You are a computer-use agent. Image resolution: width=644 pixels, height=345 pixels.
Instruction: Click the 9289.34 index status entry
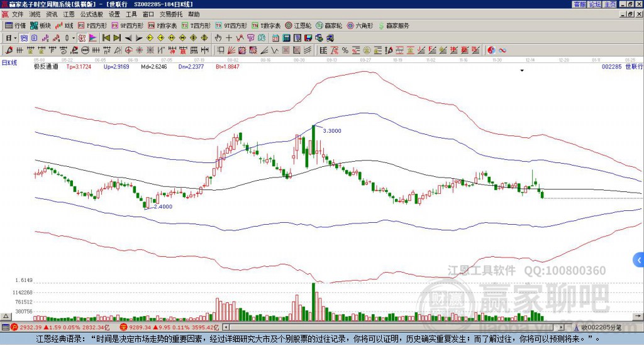[x=170, y=327]
